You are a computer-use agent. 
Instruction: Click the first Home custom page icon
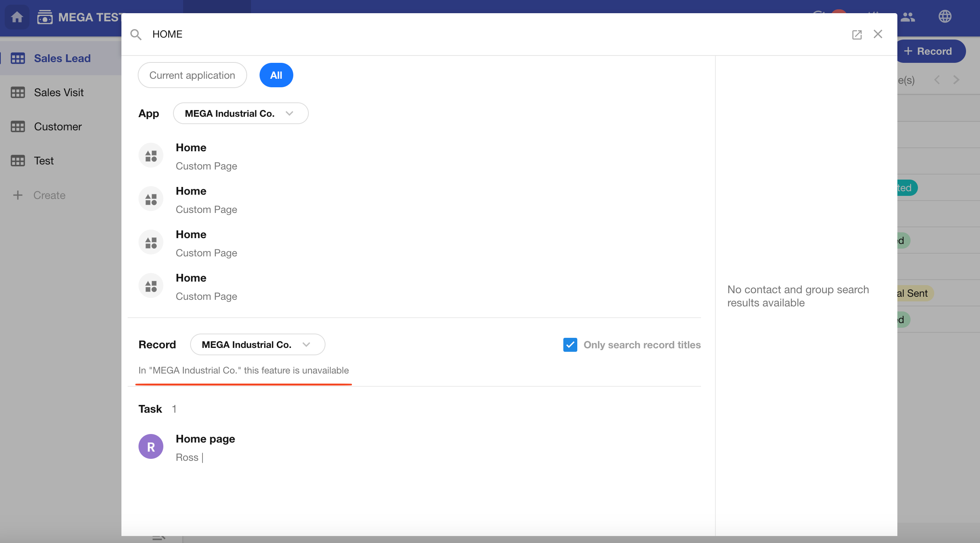[151, 156]
